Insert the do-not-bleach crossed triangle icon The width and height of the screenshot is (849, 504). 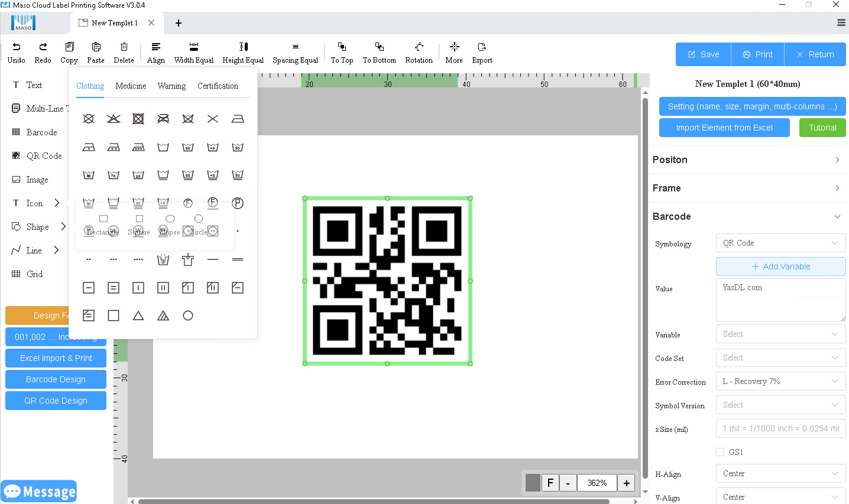tap(114, 119)
